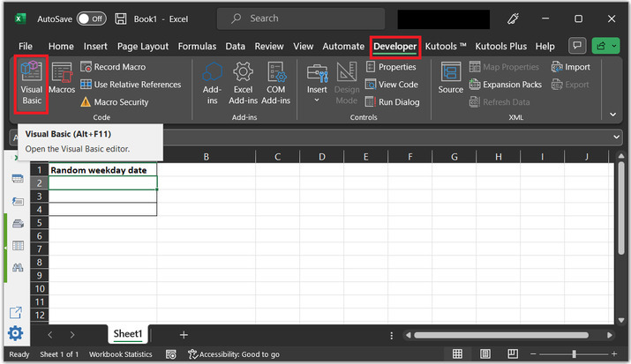Select cell 'Random weekday date'
Viewport: 631px width, 364px height.
pos(102,170)
